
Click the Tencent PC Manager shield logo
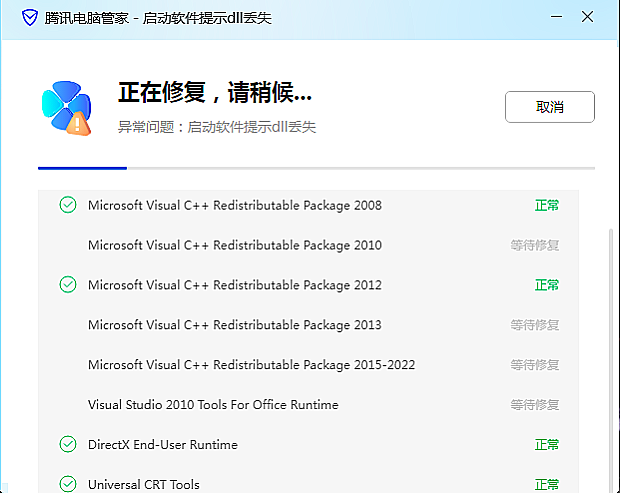(x=30, y=18)
